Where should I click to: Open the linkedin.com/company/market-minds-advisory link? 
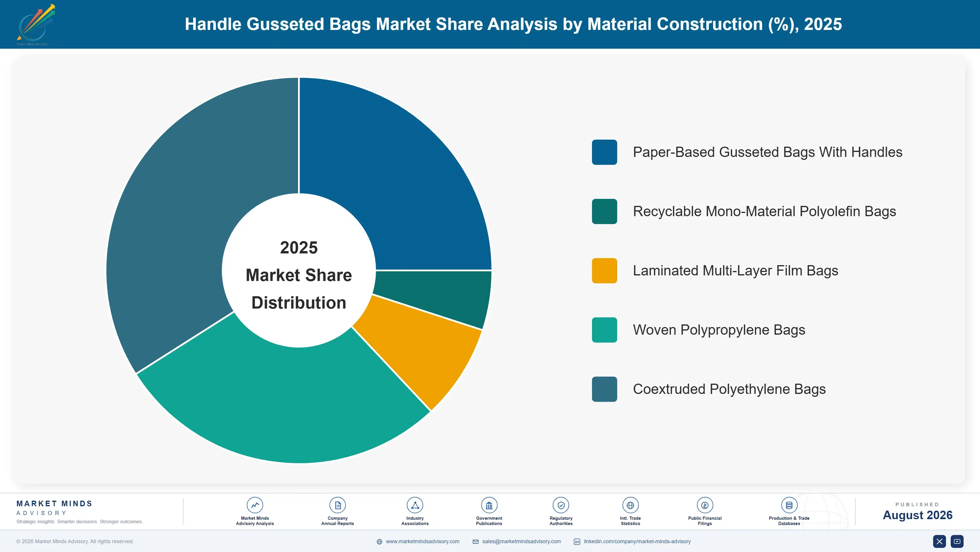637,541
